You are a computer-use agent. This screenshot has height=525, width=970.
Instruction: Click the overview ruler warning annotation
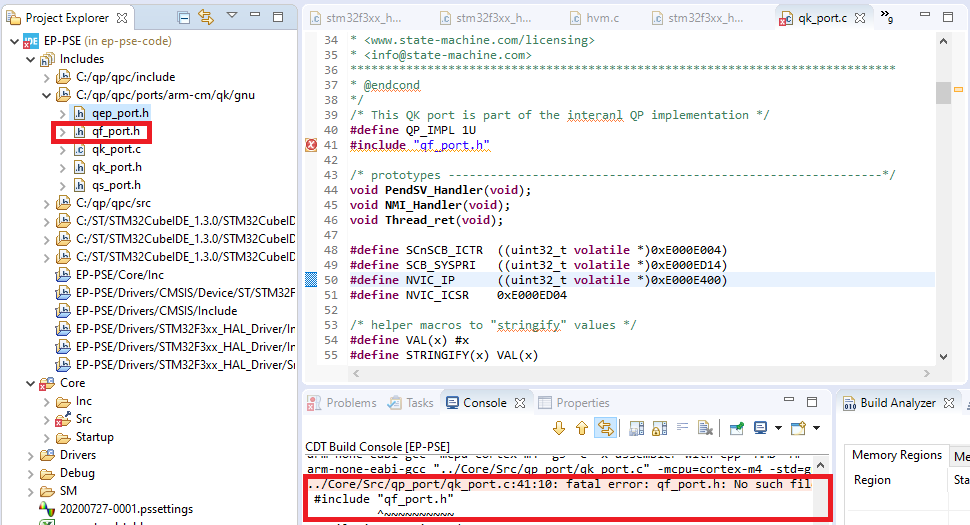(958, 90)
